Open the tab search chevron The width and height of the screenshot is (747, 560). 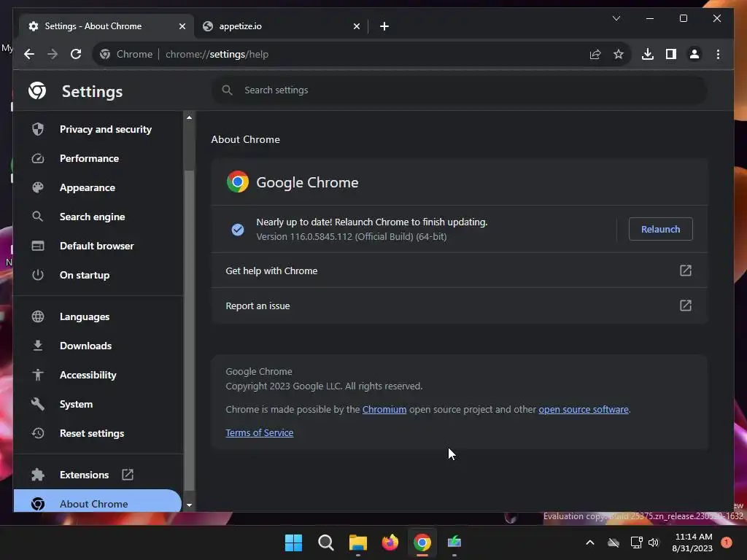pyautogui.click(x=616, y=18)
